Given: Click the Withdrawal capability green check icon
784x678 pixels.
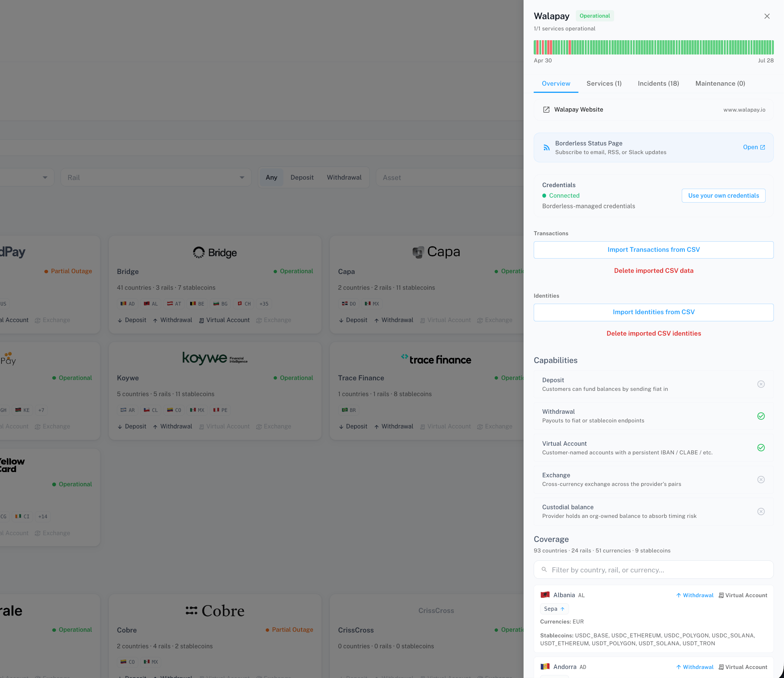Looking at the screenshot, I should click(761, 416).
